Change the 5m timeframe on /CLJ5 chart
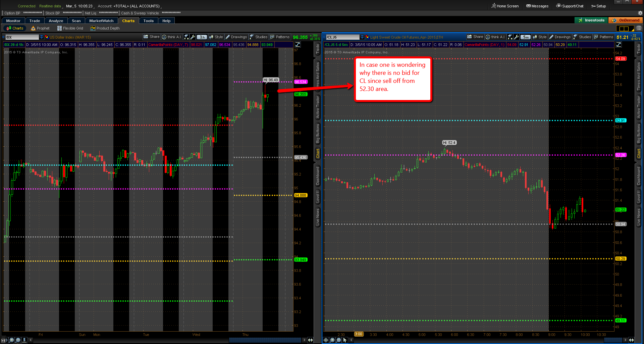Viewport: 644px width, 344px height. click(526, 37)
